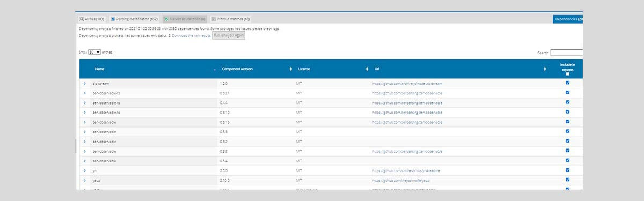Expand the zen-observable-ts 0.8.21 row

point(84,93)
